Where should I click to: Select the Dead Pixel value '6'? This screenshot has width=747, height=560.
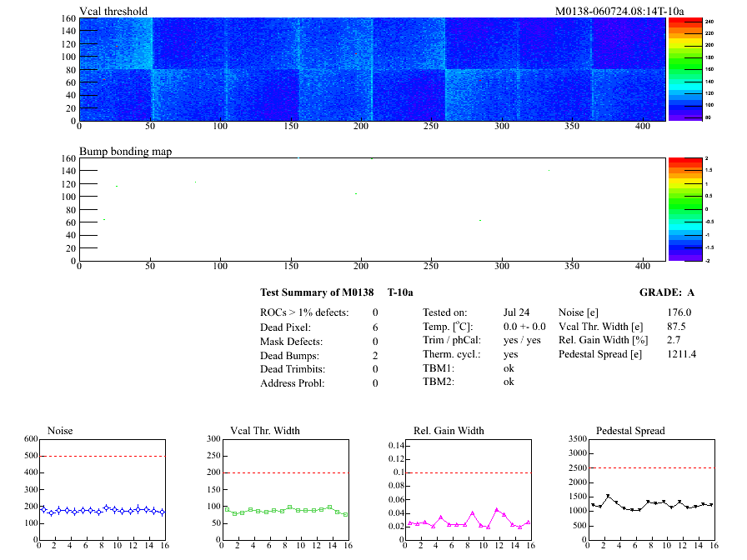coord(375,327)
